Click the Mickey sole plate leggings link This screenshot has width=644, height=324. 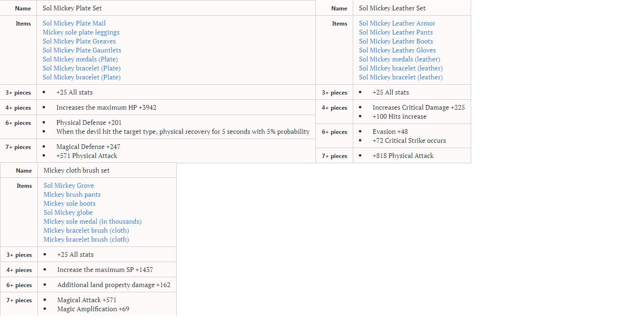(81, 32)
